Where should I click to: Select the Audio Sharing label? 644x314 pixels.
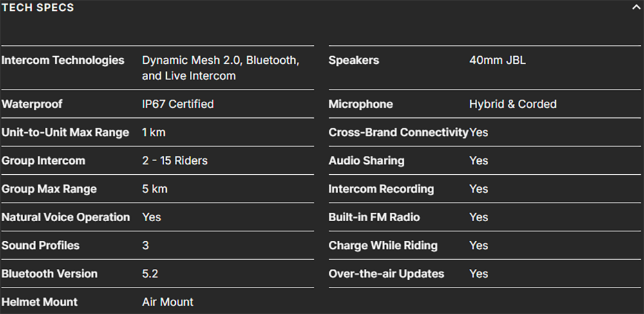[x=366, y=161]
